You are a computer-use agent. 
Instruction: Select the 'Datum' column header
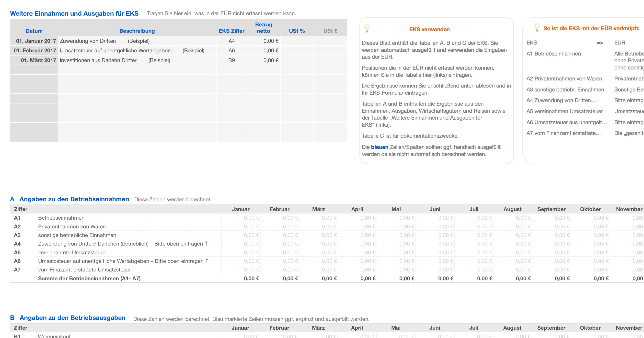click(34, 31)
